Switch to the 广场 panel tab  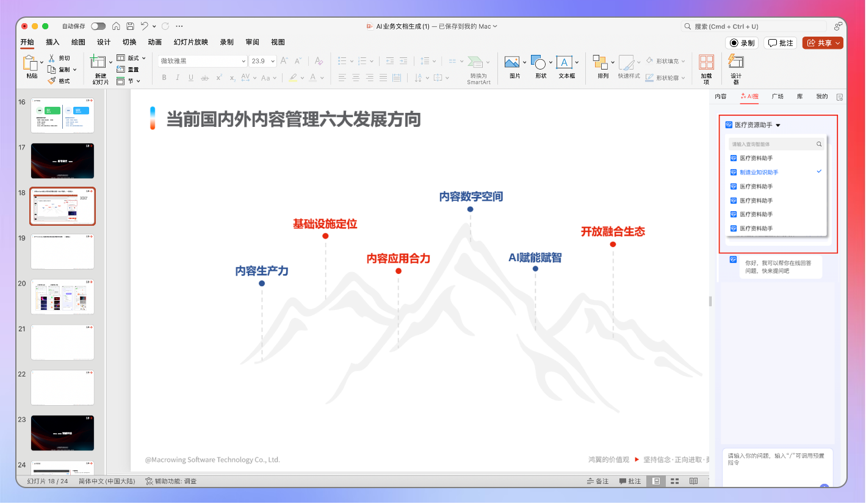pyautogui.click(x=778, y=96)
